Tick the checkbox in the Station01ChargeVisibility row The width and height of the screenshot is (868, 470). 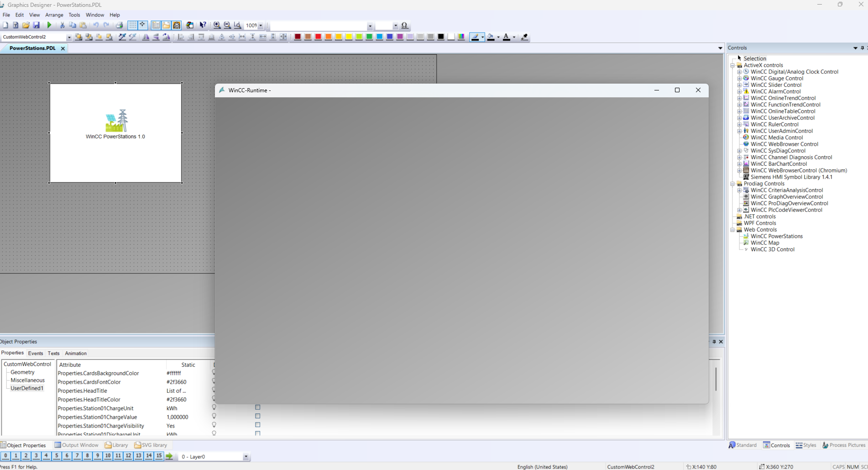(x=258, y=425)
